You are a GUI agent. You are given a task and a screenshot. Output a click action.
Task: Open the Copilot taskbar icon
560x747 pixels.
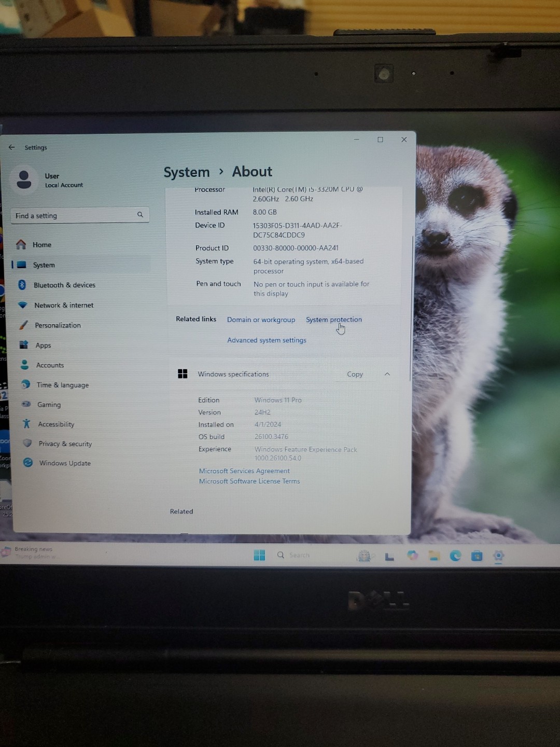(x=413, y=556)
